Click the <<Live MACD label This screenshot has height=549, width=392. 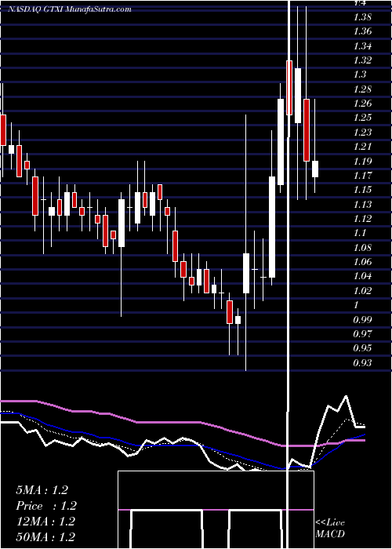click(x=330, y=529)
